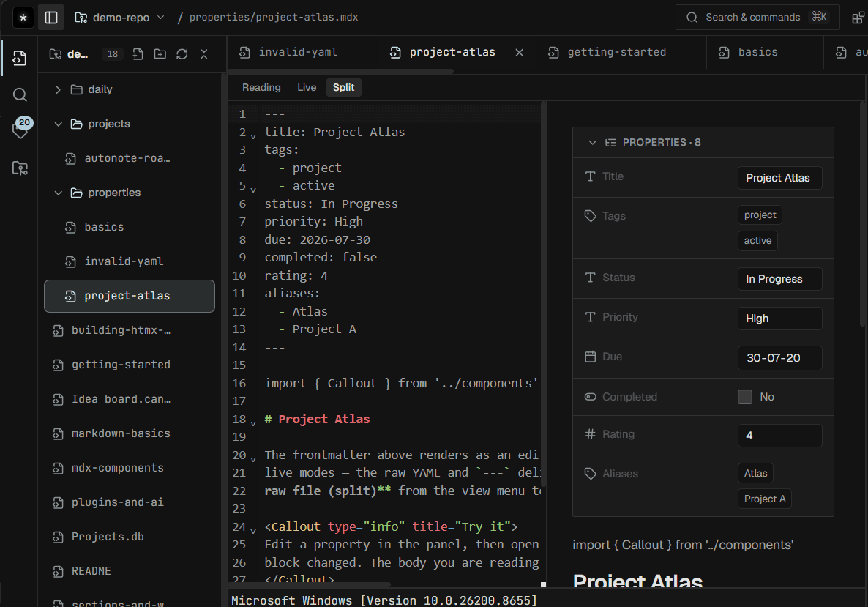Open Search & commands box
This screenshot has height=607, width=868.
(757, 17)
